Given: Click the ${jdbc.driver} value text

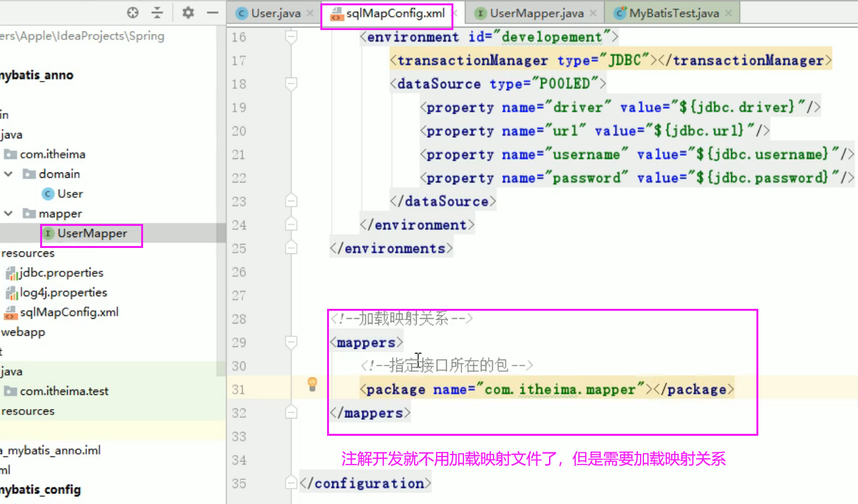Looking at the screenshot, I should point(736,107).
